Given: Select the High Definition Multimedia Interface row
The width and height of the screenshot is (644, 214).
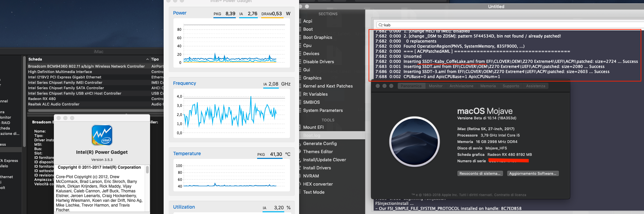Looking at the screenshot, I should pos(95,72).
